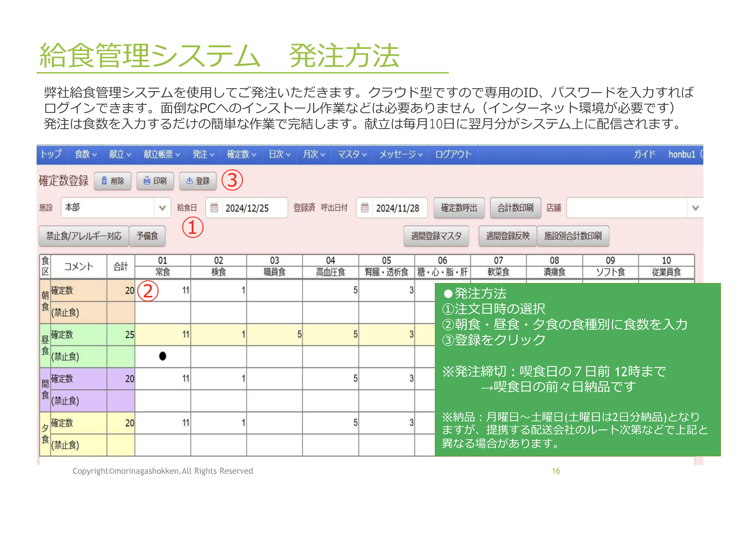Open the マスタ menu
The width and height of the screenshot is (756, 534).
352,154
